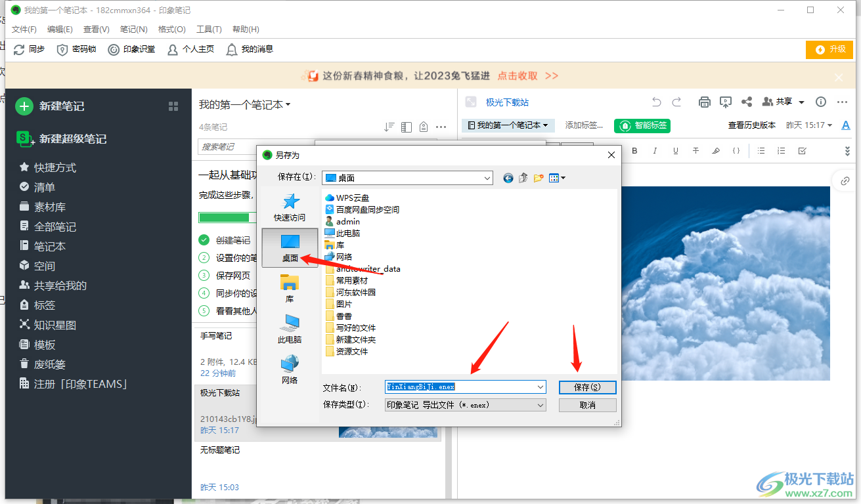This screenshot has width=861, height=504.
Task: Open the grid view icon beside 新建笔记
Action: pos(173,106)
